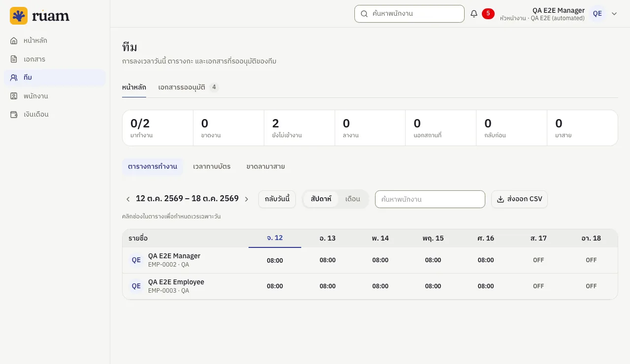Go to the previous week with left chevron
Screen dimensions: 630x364
[128, 199]
